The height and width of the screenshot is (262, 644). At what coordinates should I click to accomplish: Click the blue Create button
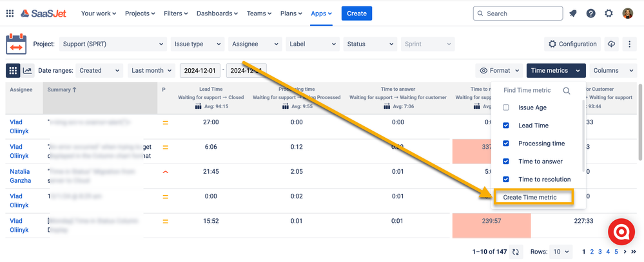click(x=356, y=14)
